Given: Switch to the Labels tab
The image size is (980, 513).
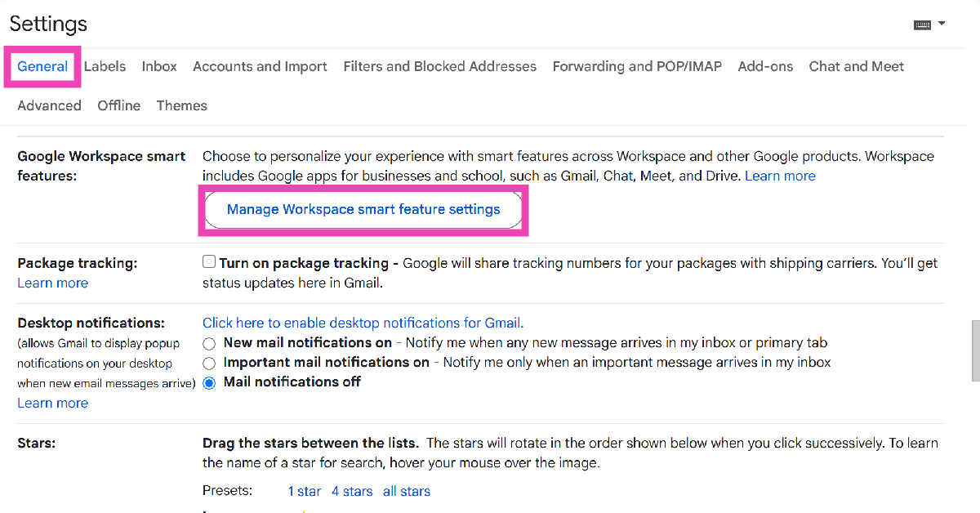Looking at the screenshot, I should pyautogui.click(x=105, y=66).
